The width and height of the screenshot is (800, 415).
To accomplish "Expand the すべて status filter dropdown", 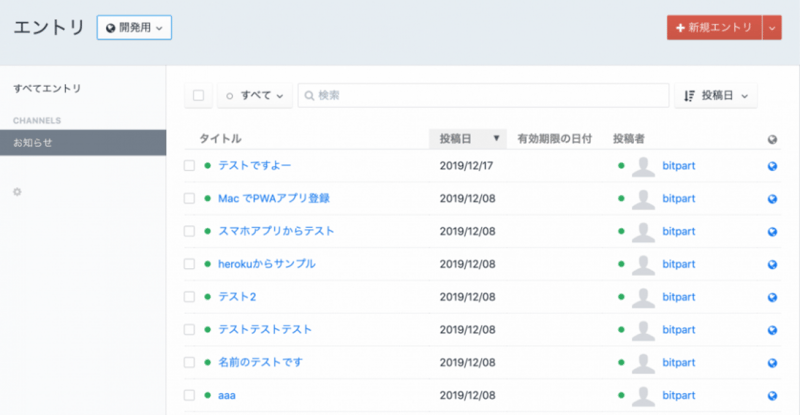I will (254, 95).
